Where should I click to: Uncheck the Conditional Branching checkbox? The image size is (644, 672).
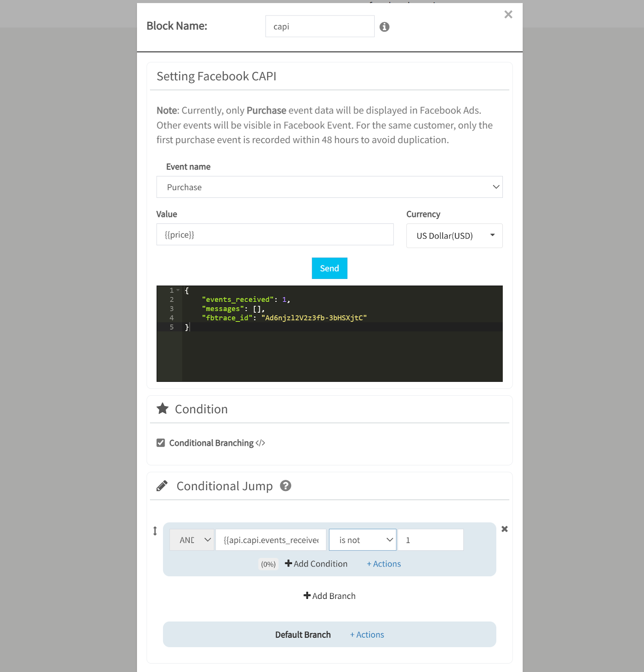pyautogui.click(x=160, y=443)
